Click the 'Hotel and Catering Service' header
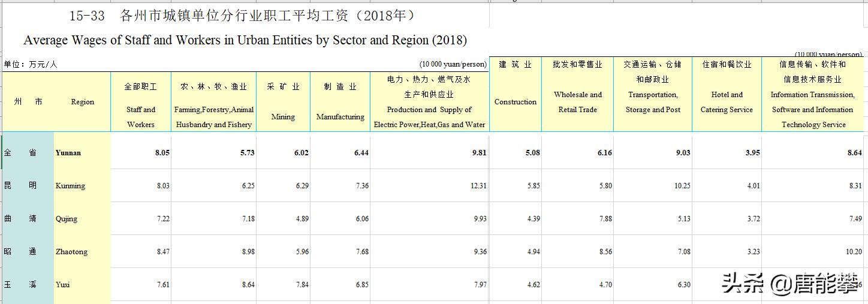This screenshot has width=868, height=304. coord(727,95)
